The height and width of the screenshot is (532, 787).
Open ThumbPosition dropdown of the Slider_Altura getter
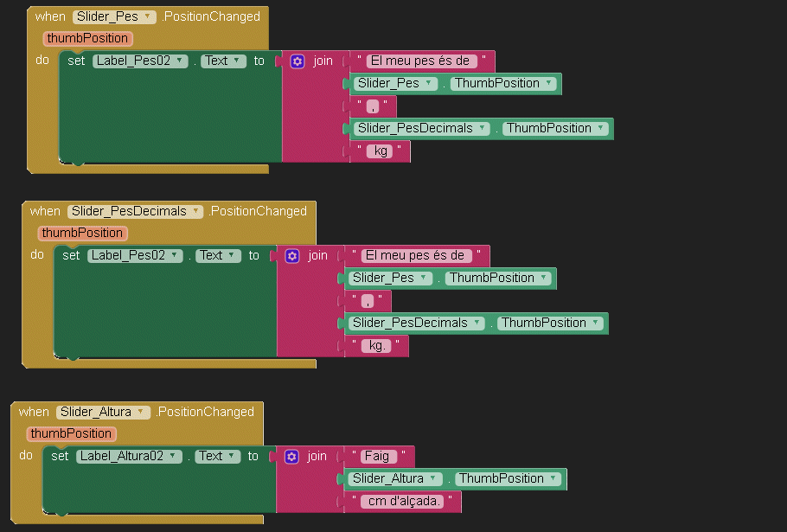[553, 478]
